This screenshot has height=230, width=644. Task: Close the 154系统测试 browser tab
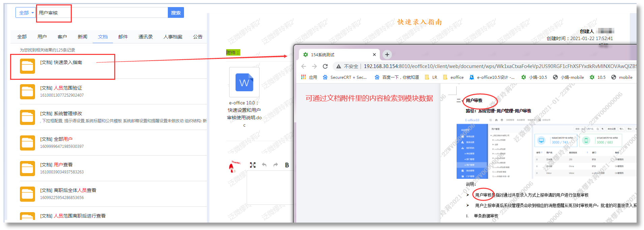click(374, 55)
